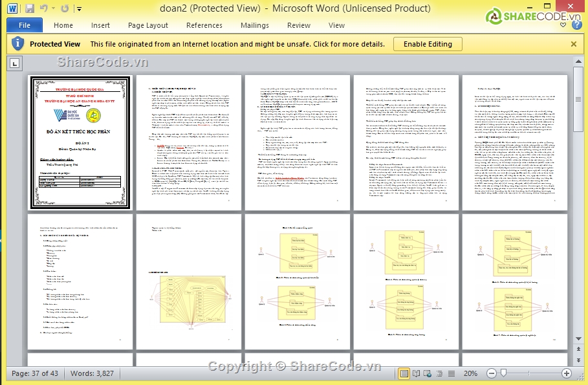
Task: Minimize the Word window
Action: pyautogui.click(x=530, y=6)
